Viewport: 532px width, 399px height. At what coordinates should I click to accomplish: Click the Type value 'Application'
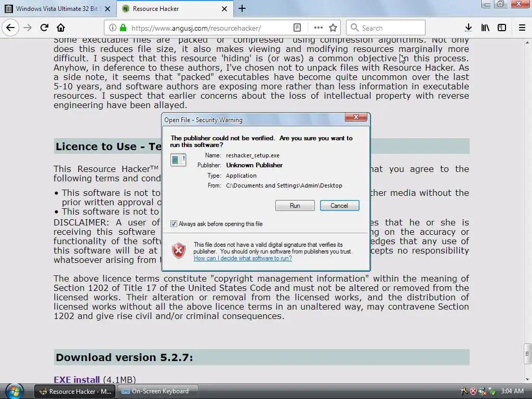[241, 176]
